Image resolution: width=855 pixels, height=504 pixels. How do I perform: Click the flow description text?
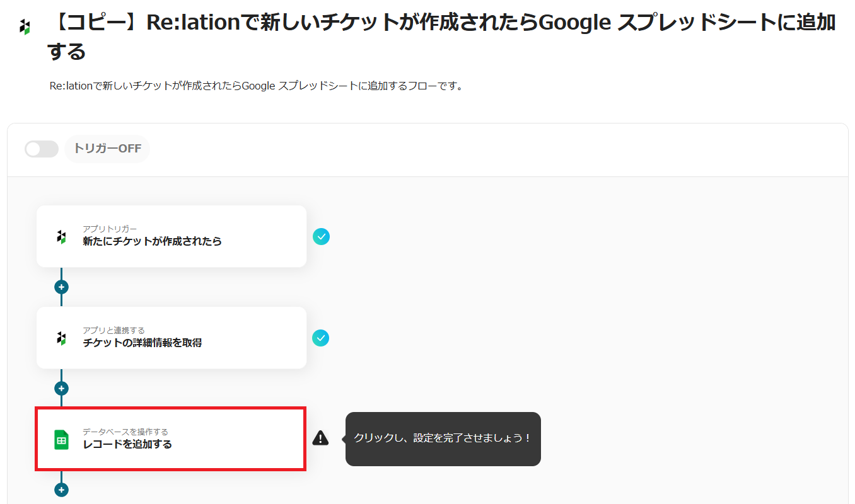[x=256, y=86]
